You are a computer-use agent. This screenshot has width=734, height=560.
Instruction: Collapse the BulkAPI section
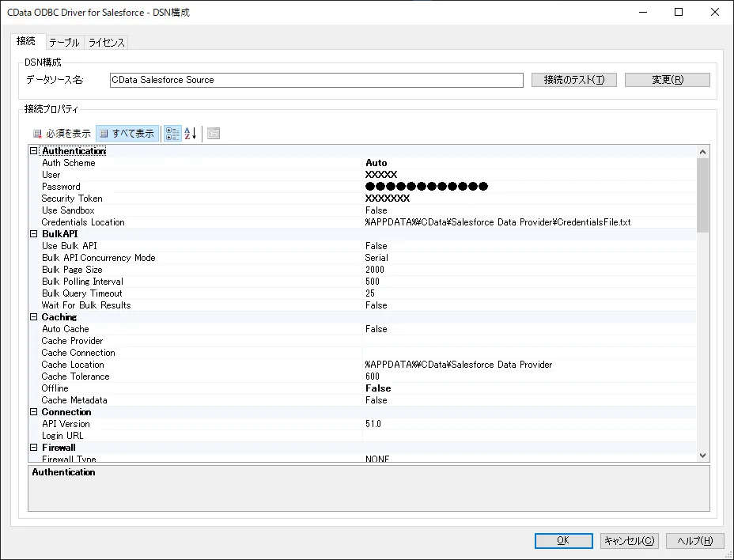(x=34, y=234)
